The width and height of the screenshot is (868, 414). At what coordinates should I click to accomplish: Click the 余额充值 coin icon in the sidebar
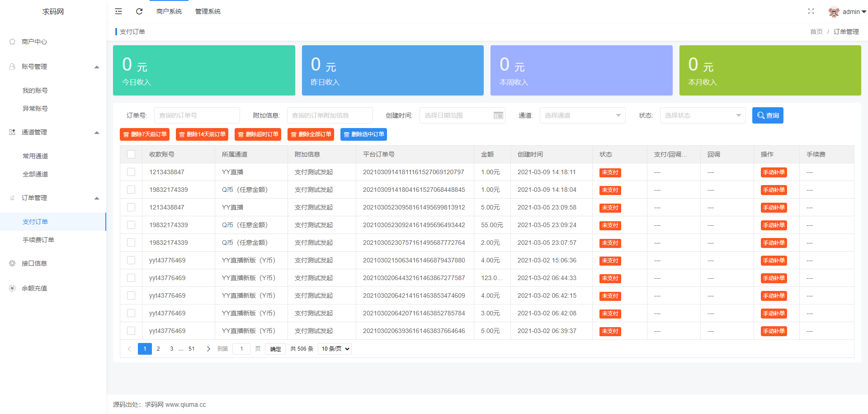pyautogui.click(x=12, y=288)
